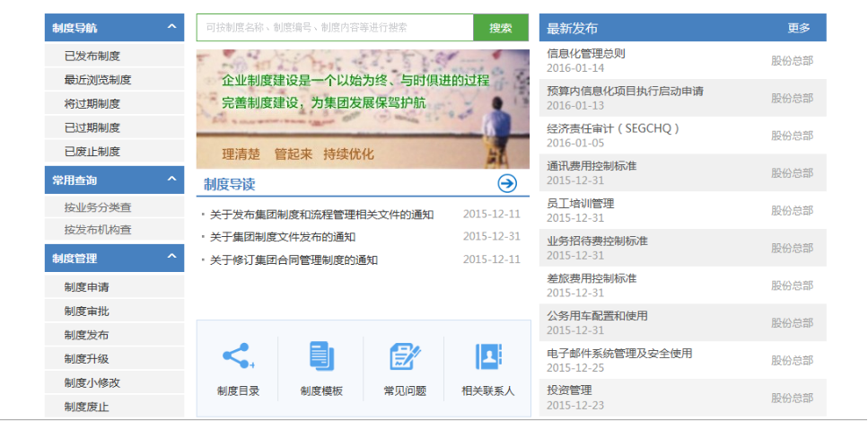This screenshot has height=421, width=868.
Task: Select 按业务分类查 query option
Action: [x=97, y=208]
